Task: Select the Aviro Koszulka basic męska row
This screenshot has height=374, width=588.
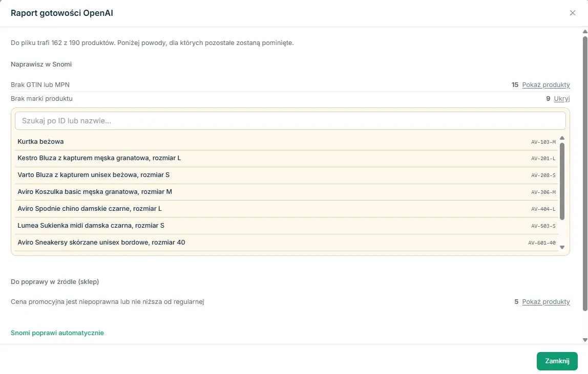Action: pos(286,192)
